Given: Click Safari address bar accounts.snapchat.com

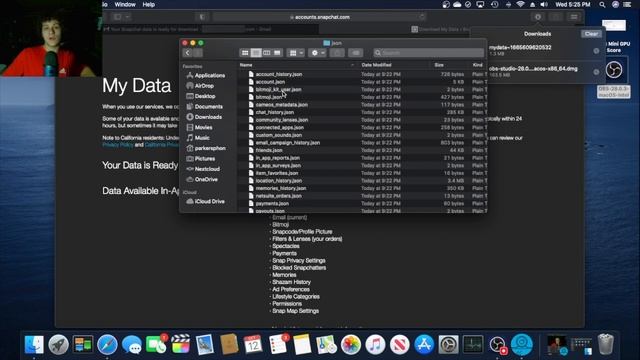Looking at the screenshot, I should click(x=319, y=17).
